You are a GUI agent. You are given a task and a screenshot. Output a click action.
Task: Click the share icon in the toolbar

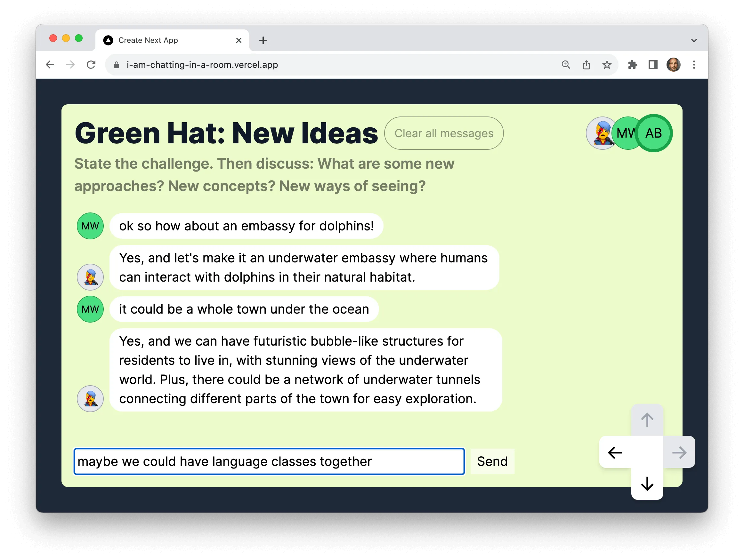click(x=586, y=65)
